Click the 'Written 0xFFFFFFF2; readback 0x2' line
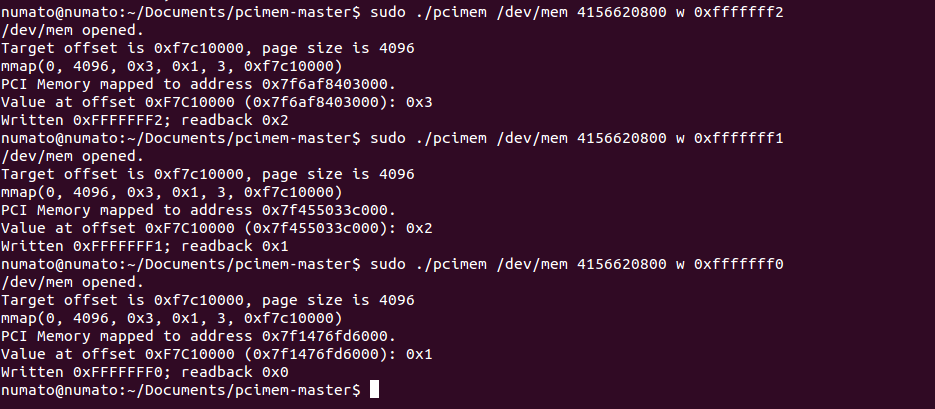Viewport: 935px width, 409px height. coord(145,120)
